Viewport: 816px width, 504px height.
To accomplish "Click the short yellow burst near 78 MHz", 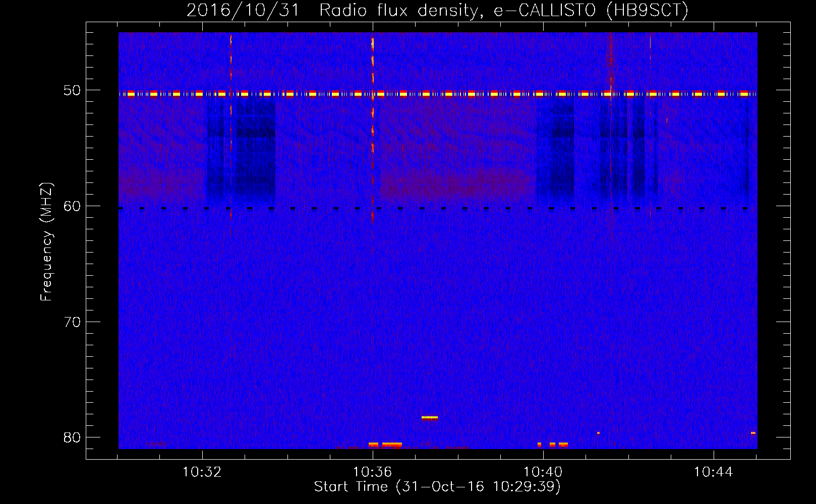I will tap(430, 417).
